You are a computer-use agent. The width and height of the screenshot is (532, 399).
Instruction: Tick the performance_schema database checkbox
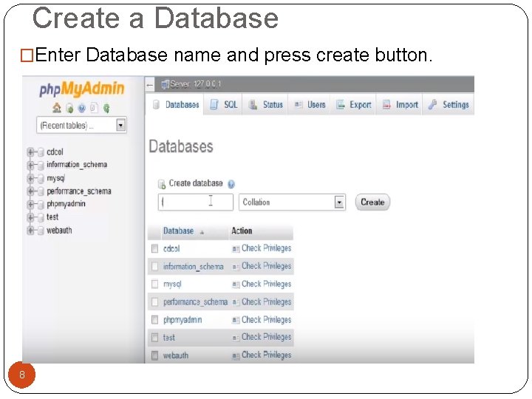point(154,302)
